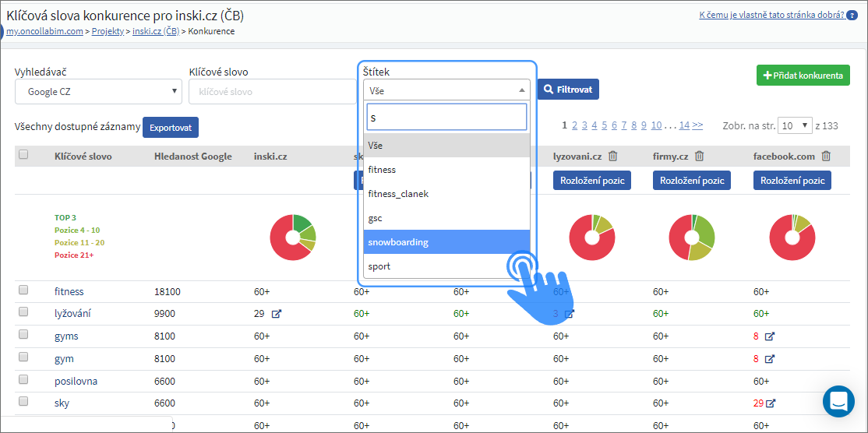Image resolution: width=868 pixels, height=433 pixels.
Task: Check the sky keyword row checkbox
Action: point(23,402)
